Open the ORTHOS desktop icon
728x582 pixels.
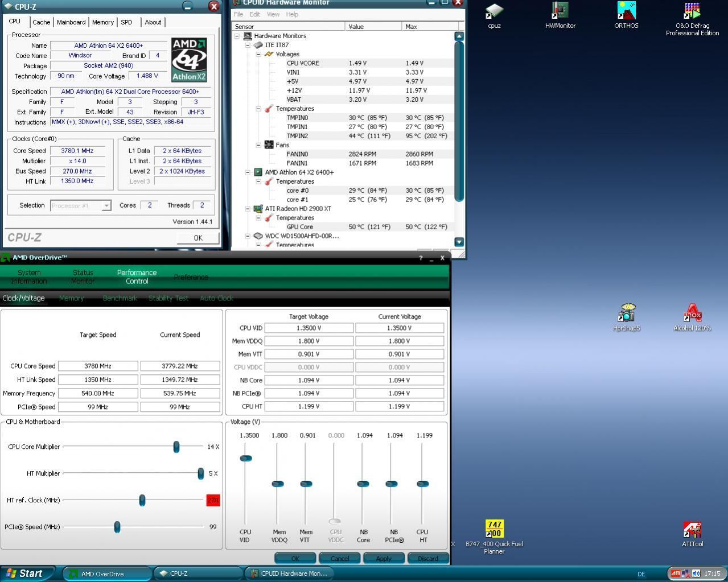[626, 11]
